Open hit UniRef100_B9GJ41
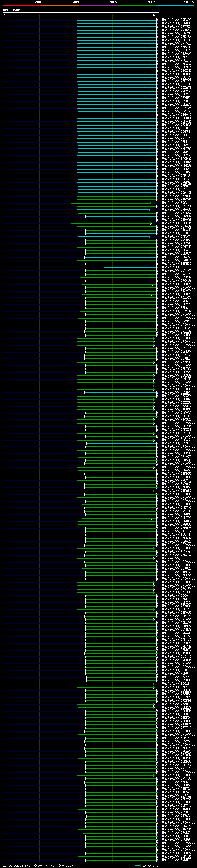 coord(176,203)
